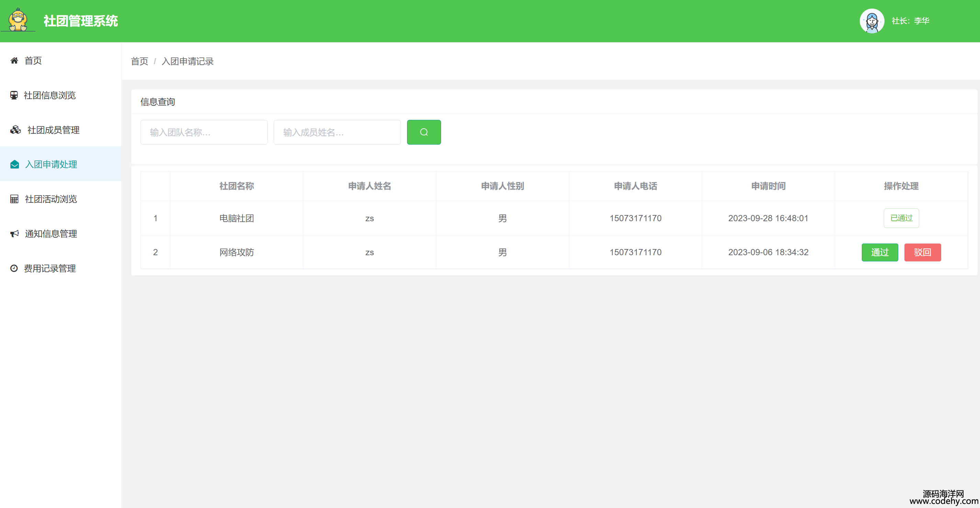Open the 首页 sidebar menu item
980x508 pixels.
click(x=60, y=60)
